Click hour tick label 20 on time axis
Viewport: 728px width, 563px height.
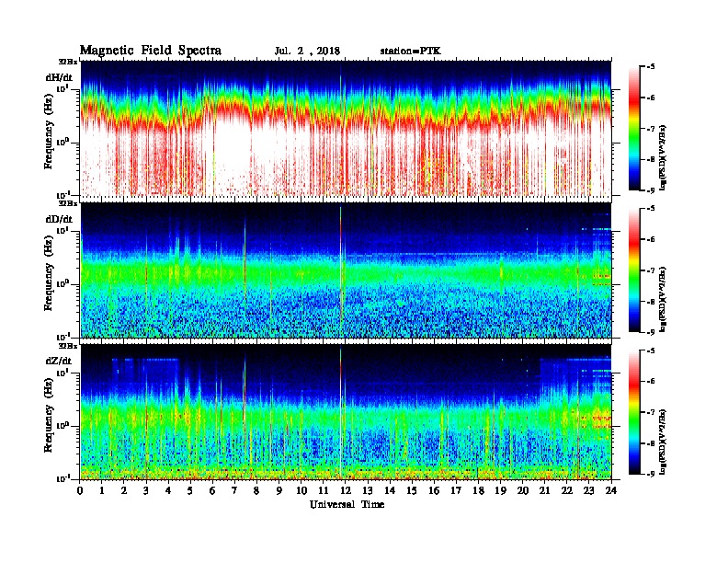(x=523, y=490)
